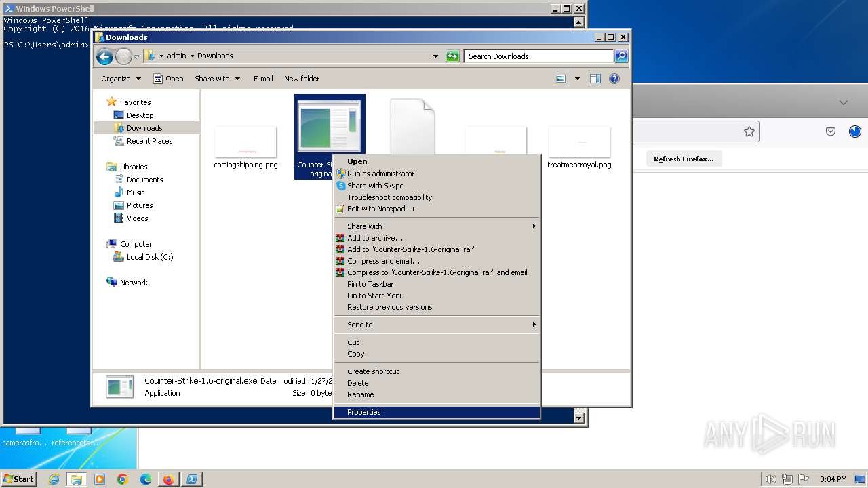Select Pin to Start Menu

(x=437, y=296)
